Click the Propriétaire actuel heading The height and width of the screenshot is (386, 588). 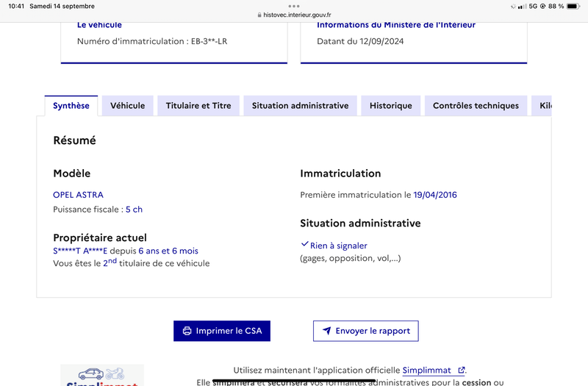(100, 237)
